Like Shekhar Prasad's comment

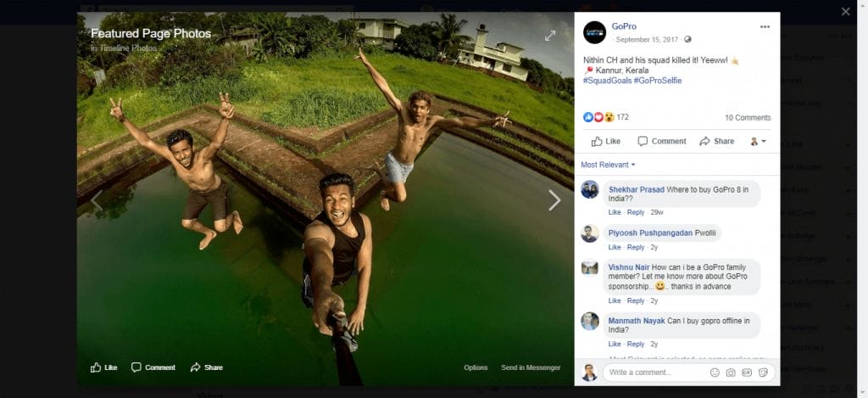coord(615,211)
